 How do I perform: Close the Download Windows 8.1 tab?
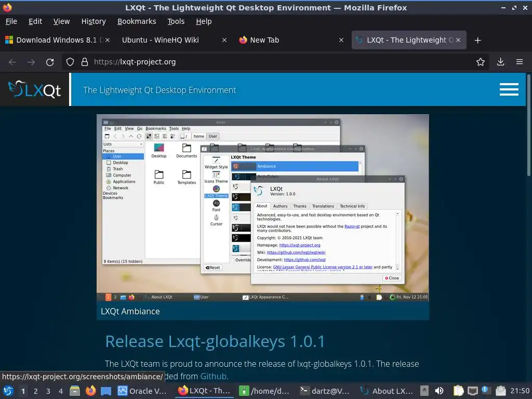tap(107, 40)
